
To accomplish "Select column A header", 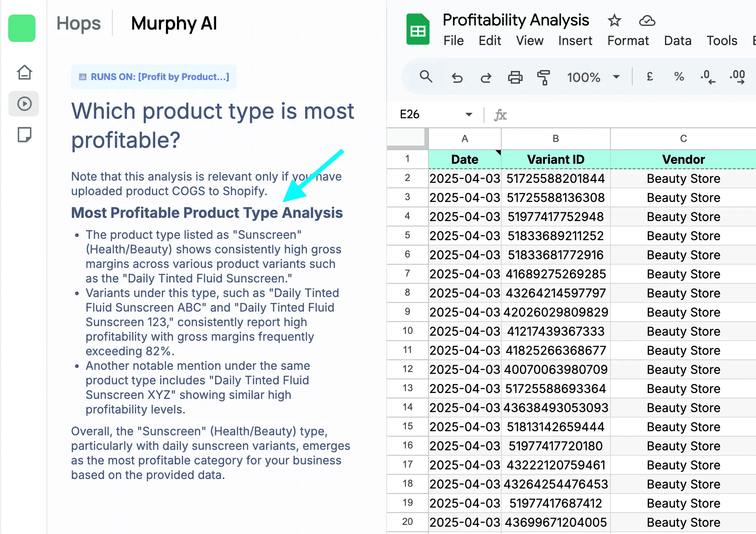I will (465, 139).
